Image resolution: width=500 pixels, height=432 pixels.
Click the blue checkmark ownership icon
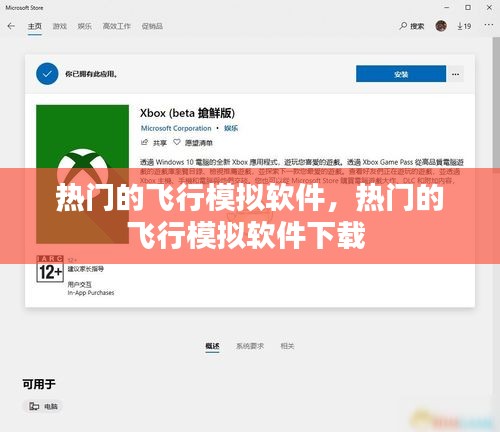pos(47,74)
